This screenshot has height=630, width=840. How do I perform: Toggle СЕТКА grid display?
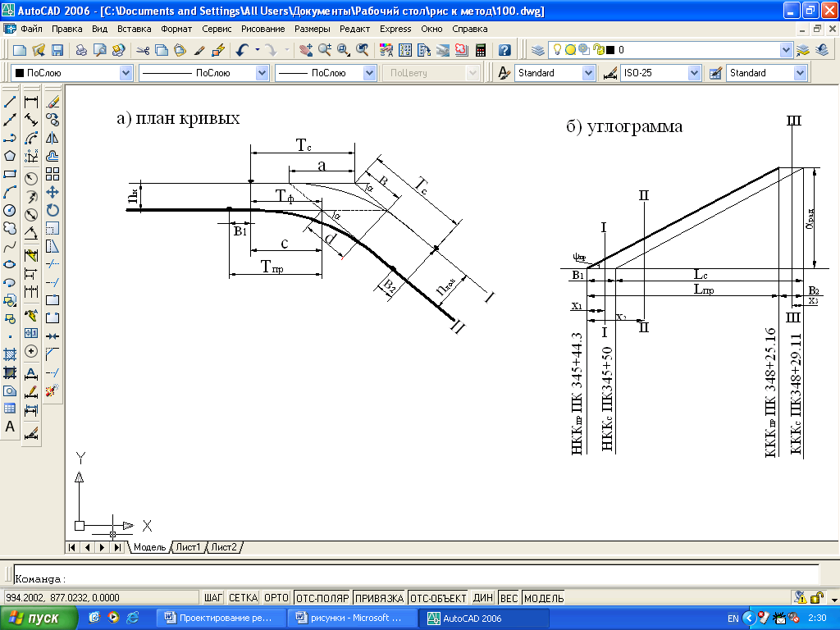[x=243, y=598]
